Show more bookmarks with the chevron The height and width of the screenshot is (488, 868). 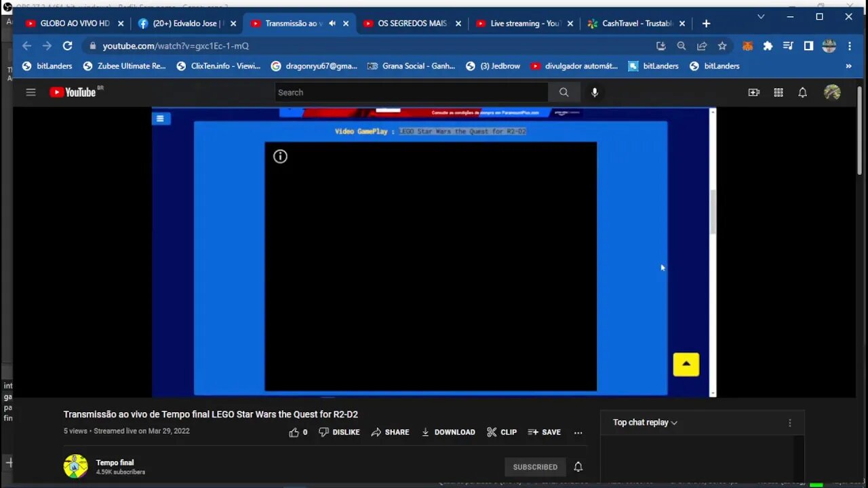click(848, 66)
